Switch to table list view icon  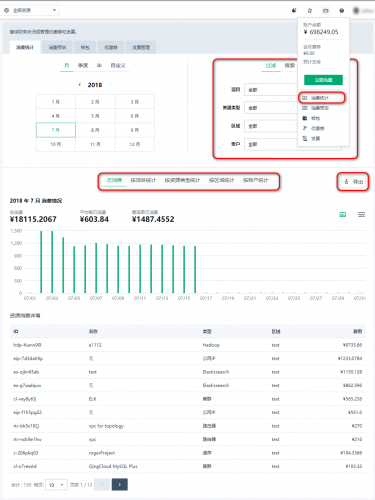coord(361,215)
